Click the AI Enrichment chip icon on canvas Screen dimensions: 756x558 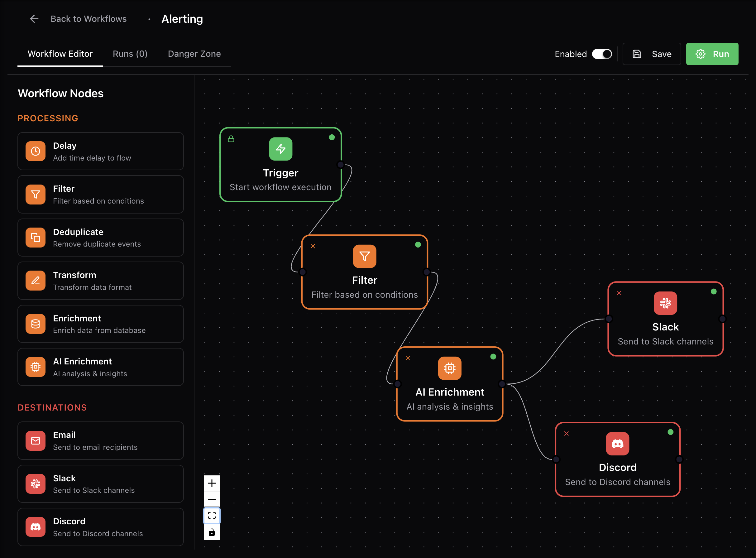click(x=449, y=368)
